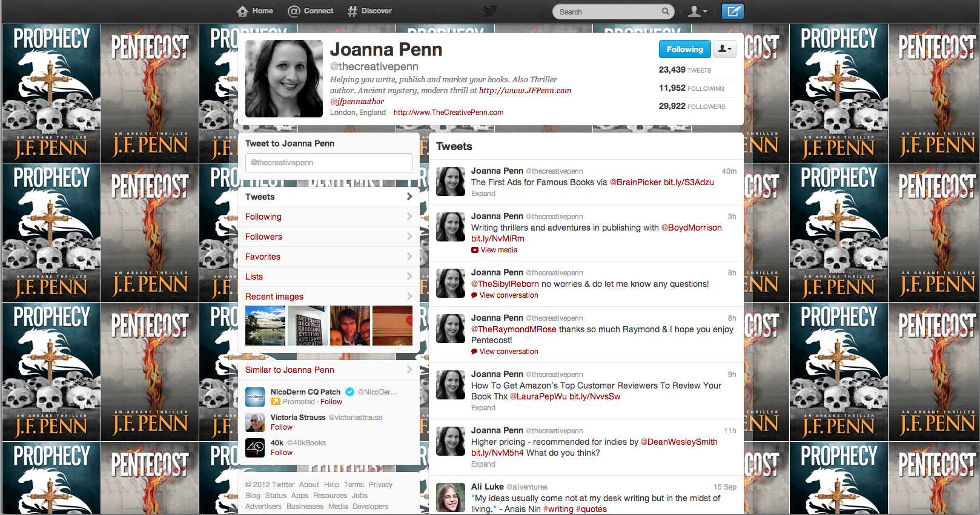Select the Favorites sidebar tab
Viewport: 980px width, 515px height.
coord(328,257)
